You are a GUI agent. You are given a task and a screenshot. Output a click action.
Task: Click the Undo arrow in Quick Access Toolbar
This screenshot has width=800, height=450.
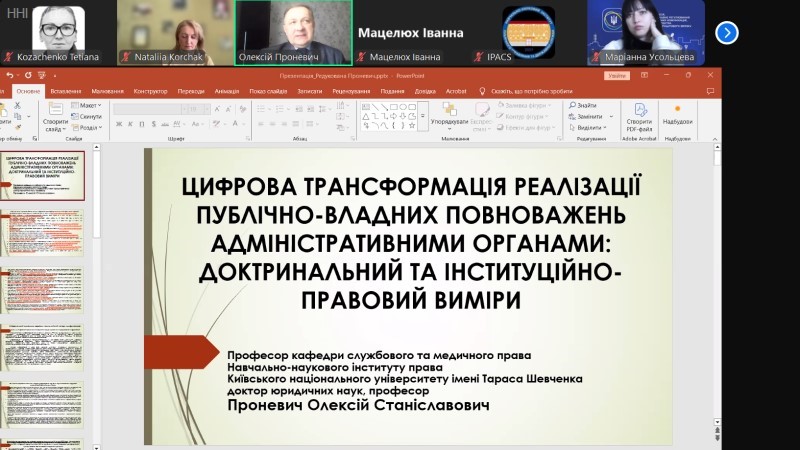coord(9,76)
